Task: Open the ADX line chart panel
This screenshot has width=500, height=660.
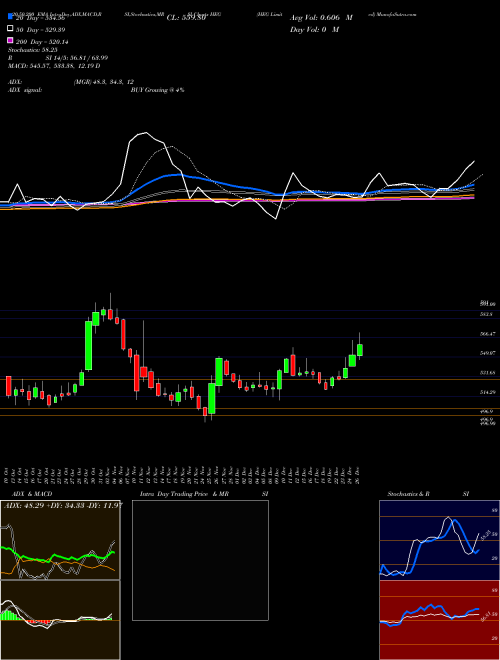Action: (60, 540)
